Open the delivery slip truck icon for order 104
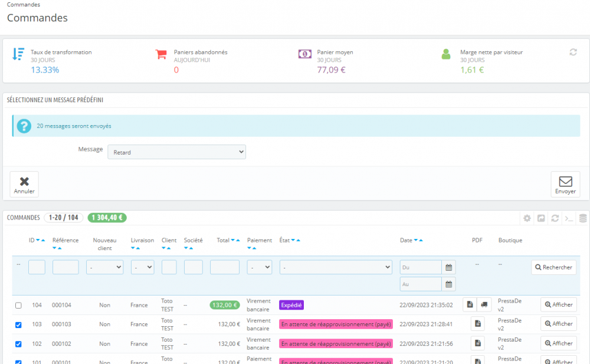The width and height of the screenshot is (590, 364). pyautogui.click(x=484, y=304)
